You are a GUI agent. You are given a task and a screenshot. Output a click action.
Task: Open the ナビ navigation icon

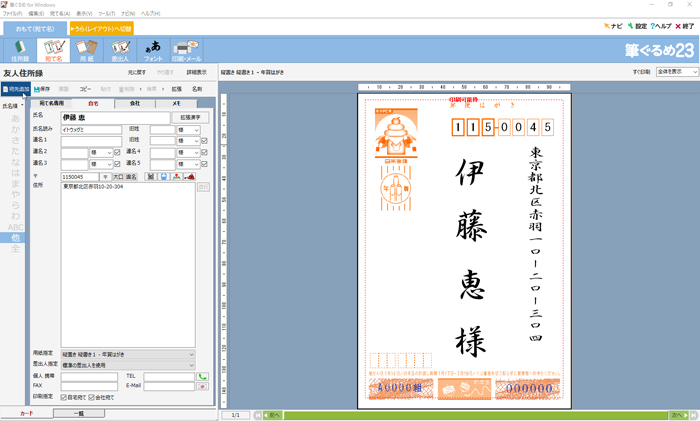coord(612,26)
